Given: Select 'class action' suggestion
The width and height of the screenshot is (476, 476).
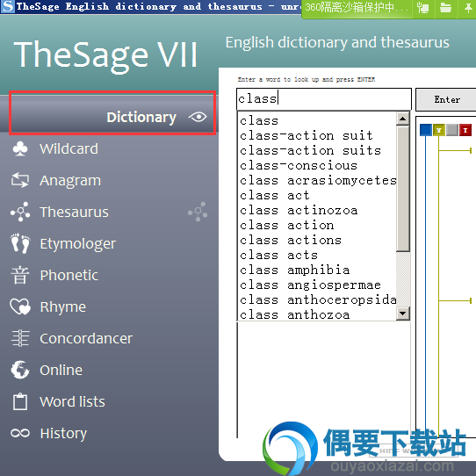Looking at the screenshot, I should tap(317, 225).
